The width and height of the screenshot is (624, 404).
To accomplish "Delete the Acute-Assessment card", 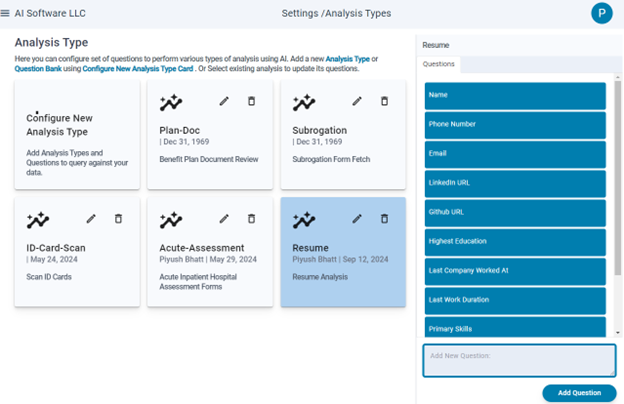I will (252, 219).
